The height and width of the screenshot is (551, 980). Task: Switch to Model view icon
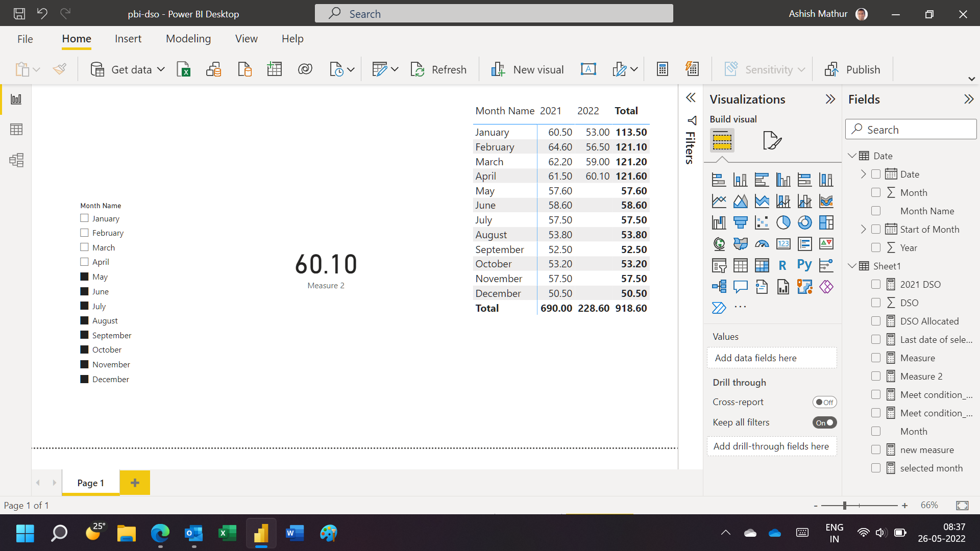point(16,160)
